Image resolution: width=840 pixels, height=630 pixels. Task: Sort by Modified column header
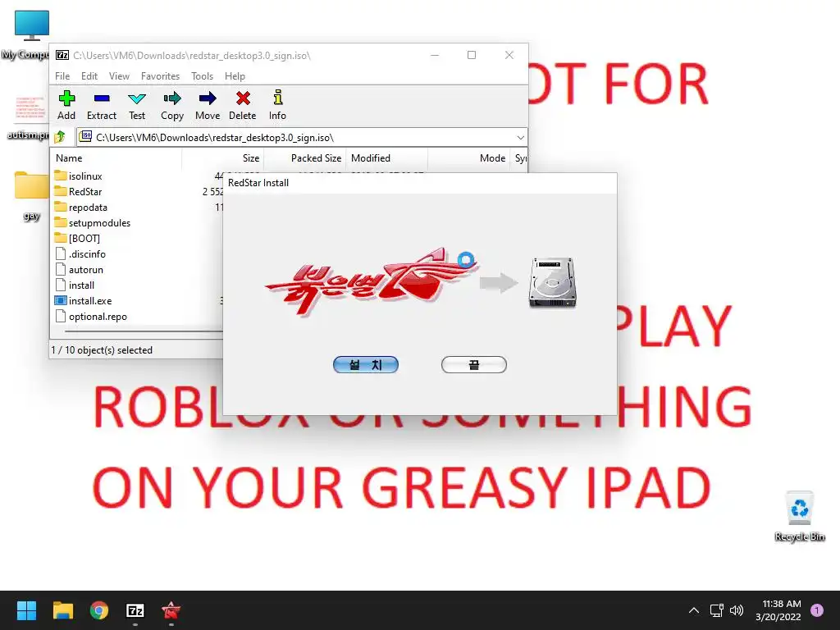click(387, 158)
